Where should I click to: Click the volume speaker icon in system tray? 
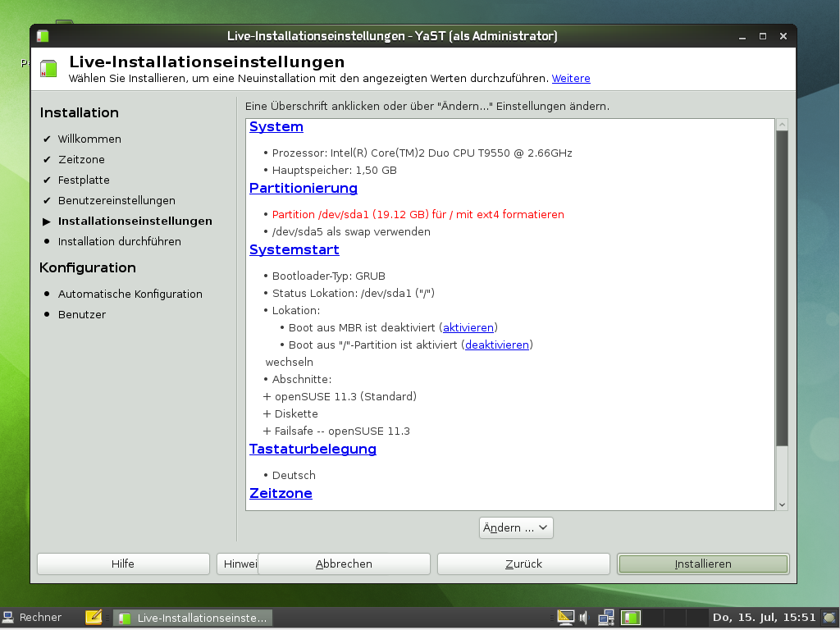click(583, 617)
